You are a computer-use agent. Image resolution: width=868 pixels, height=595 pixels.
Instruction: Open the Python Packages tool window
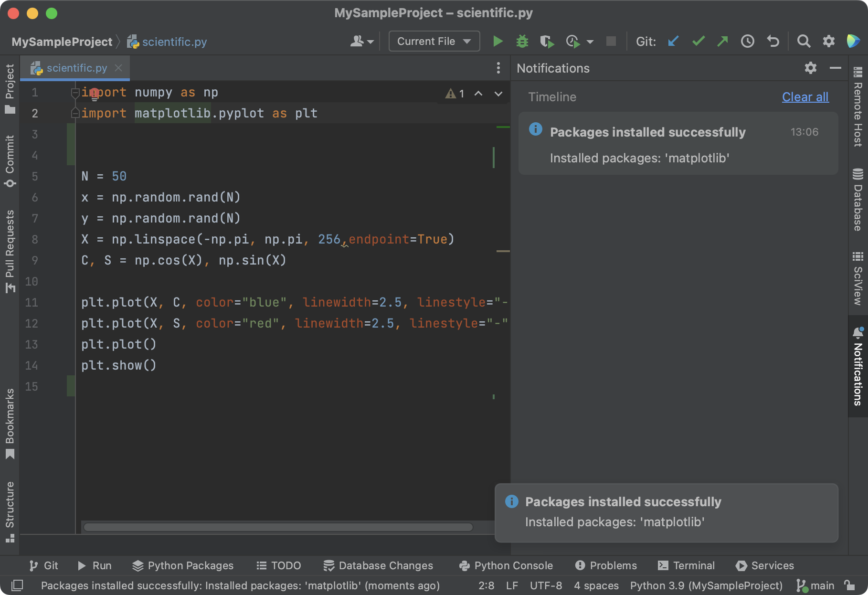(x=183, y=565)
